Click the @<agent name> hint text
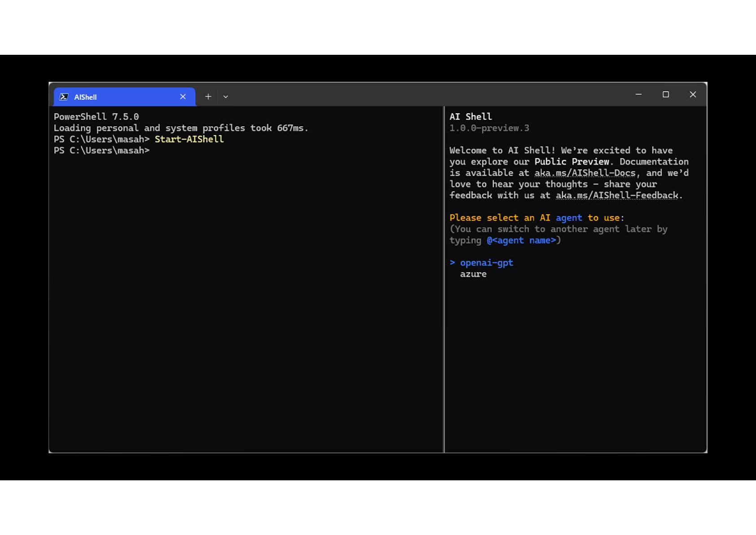Image resolution: width=756 pixels, height=535 pixels. point(521,240)
